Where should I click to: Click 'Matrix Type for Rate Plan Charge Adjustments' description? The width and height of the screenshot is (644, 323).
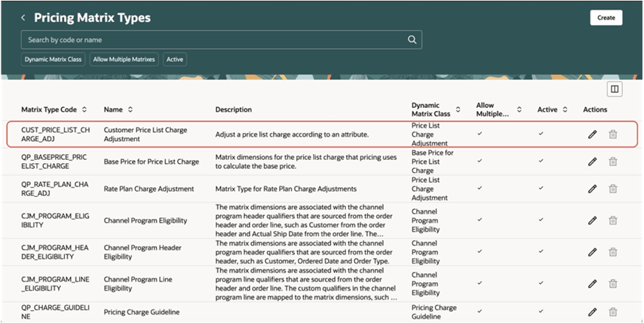click(x=286, y=189)
